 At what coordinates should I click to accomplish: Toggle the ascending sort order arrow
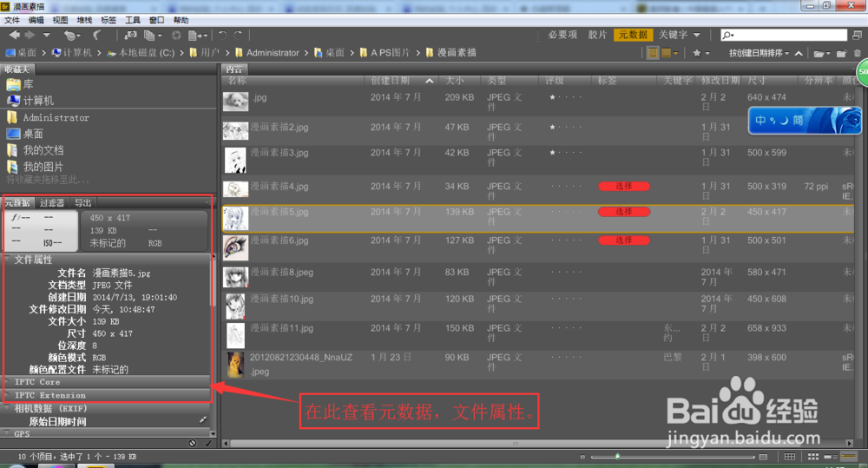(799, 53)
